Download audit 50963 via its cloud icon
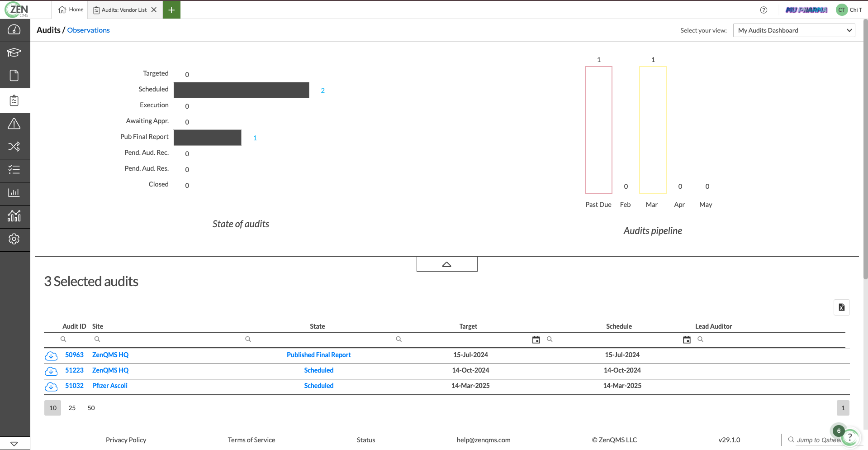The image size is (868, 450). pyautogui.click(x=51, y=356)
